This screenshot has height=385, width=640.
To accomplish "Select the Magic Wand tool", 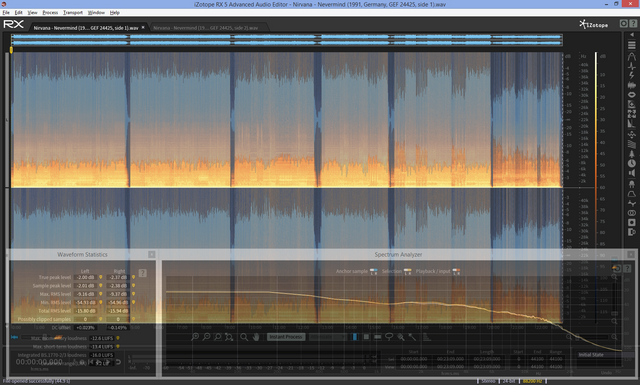I will pyautogui.click(x=412, y=337).
